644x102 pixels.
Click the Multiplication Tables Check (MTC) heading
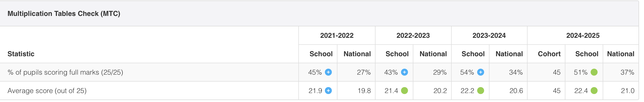64,13
